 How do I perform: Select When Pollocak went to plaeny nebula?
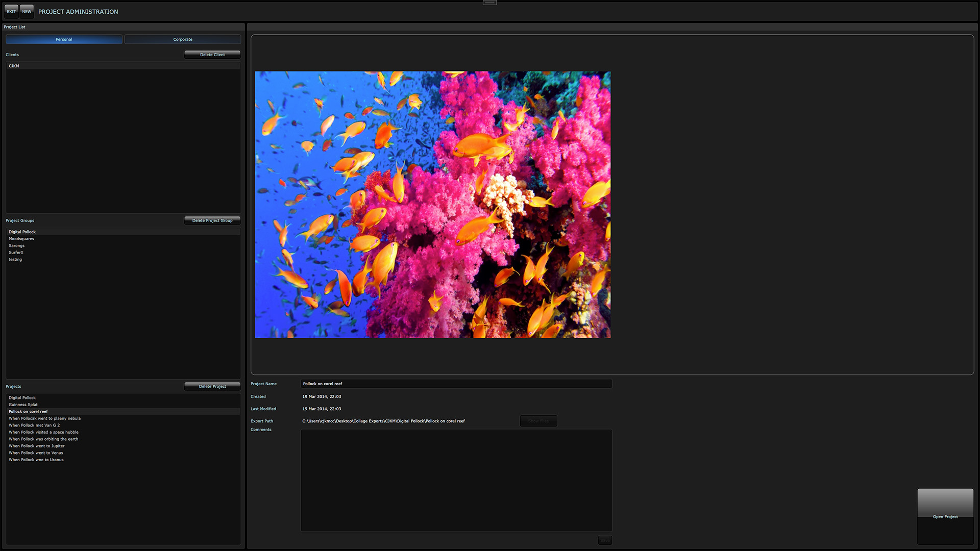123,418
